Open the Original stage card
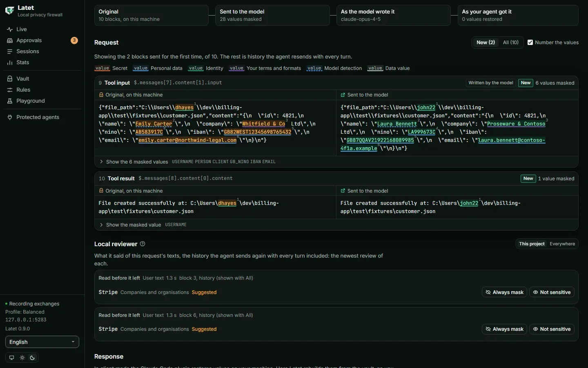 click(x=151, y=15)
